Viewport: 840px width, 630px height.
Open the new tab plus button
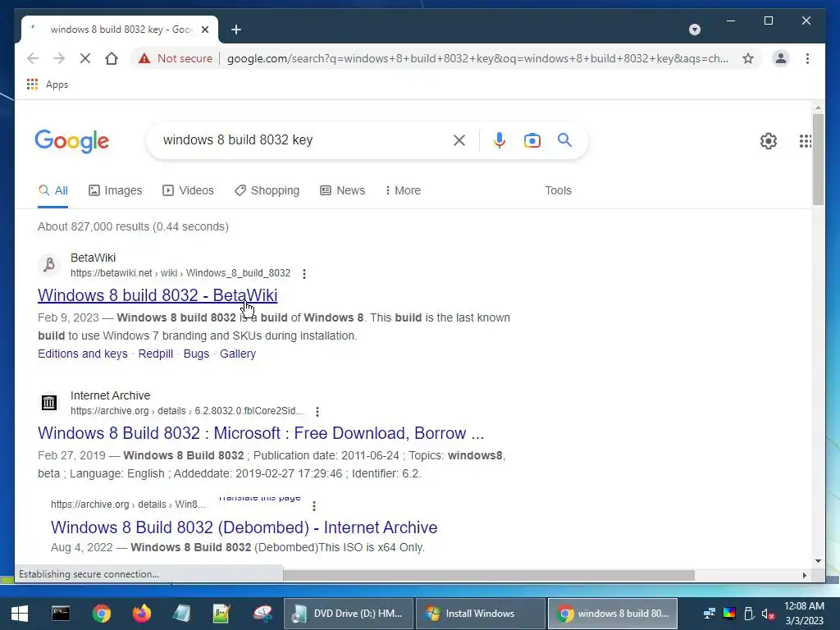[236, 30]
